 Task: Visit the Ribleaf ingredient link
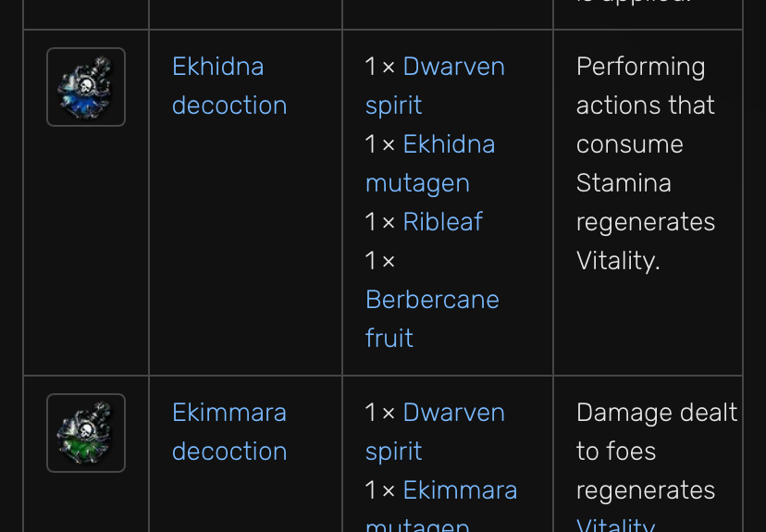pos(442,222)
